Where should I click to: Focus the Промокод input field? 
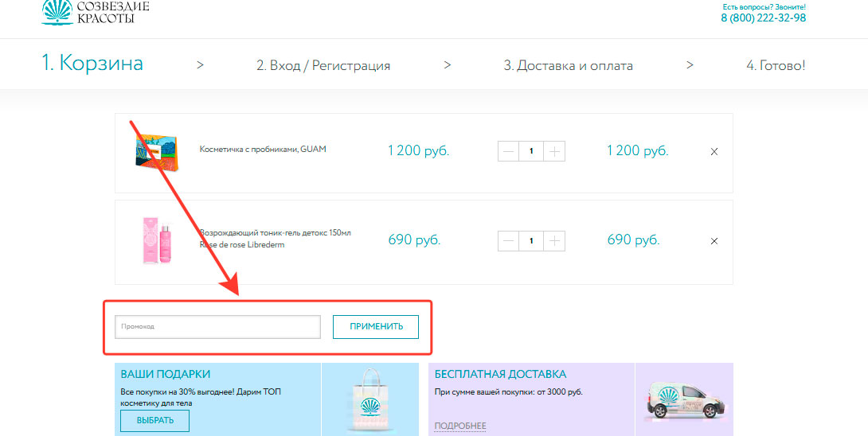pos(217,327)
